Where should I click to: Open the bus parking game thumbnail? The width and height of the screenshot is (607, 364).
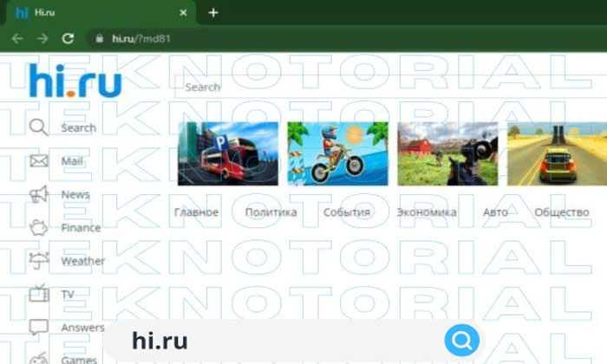tap(227, 153)
